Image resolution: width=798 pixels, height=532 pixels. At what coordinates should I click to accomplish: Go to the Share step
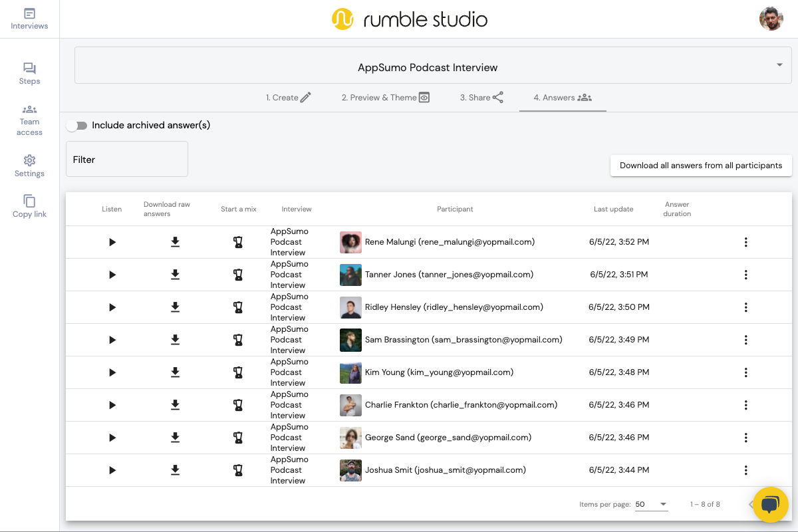tap(481, 97)
